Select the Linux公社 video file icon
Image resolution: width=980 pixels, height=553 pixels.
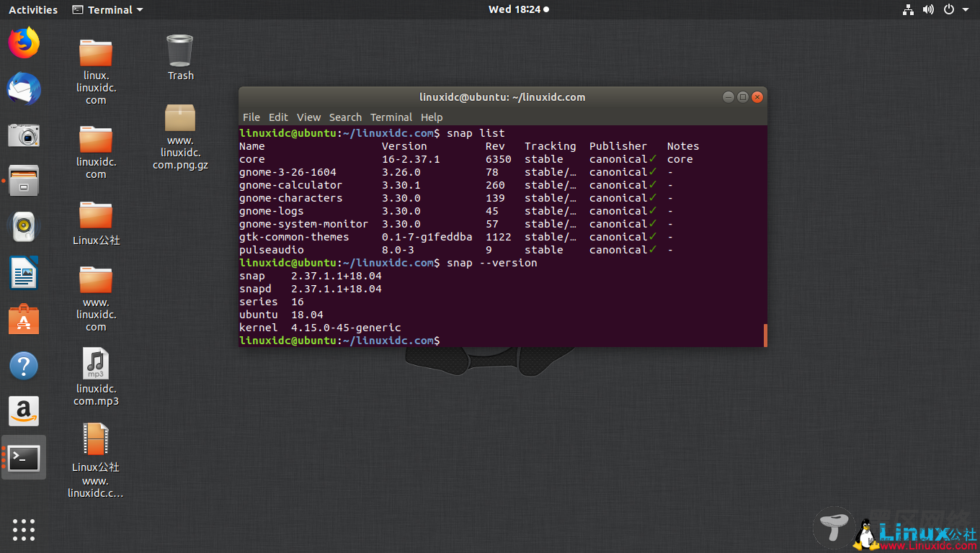[96, 461]
